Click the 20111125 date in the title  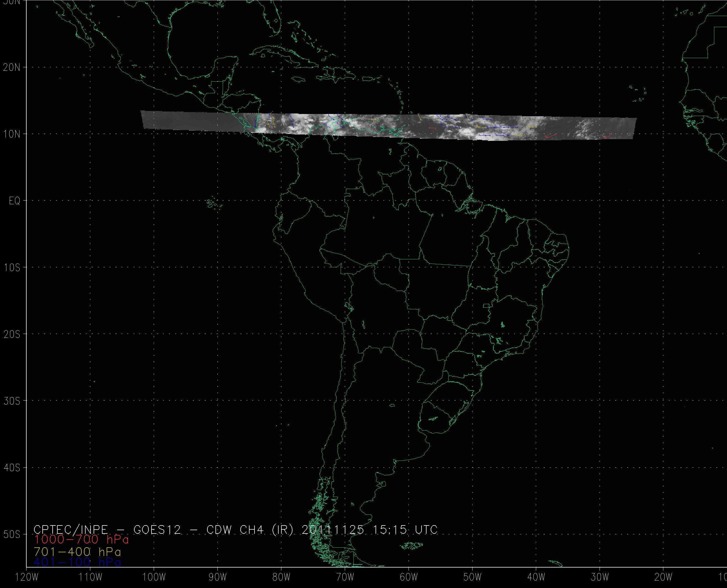coord(333,529)
